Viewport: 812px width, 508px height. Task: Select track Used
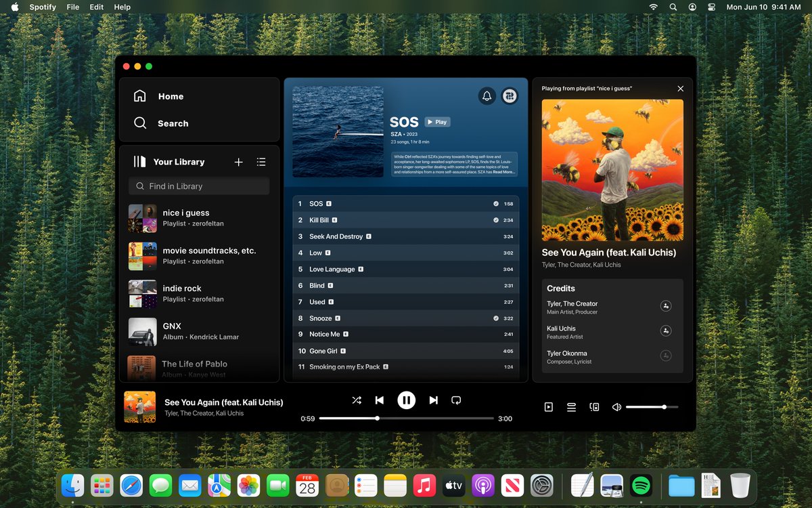(x=406, y=301)
